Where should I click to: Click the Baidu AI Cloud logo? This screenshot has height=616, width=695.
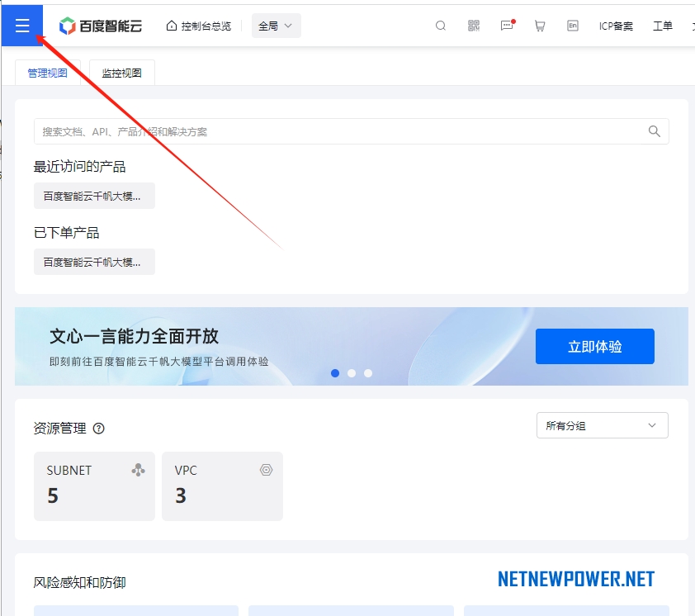click(x=101, y=26)
